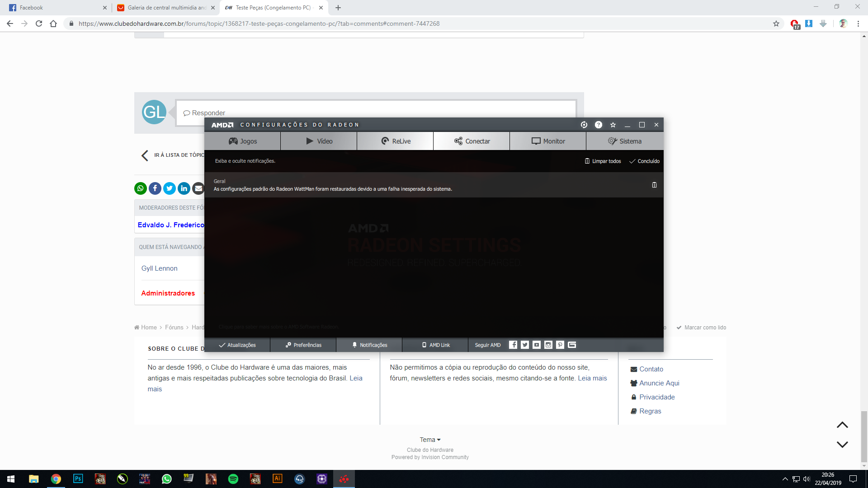This screenshot has height=488, width=868.
Task: Open the ReLive tab
Action: [395, 141]
